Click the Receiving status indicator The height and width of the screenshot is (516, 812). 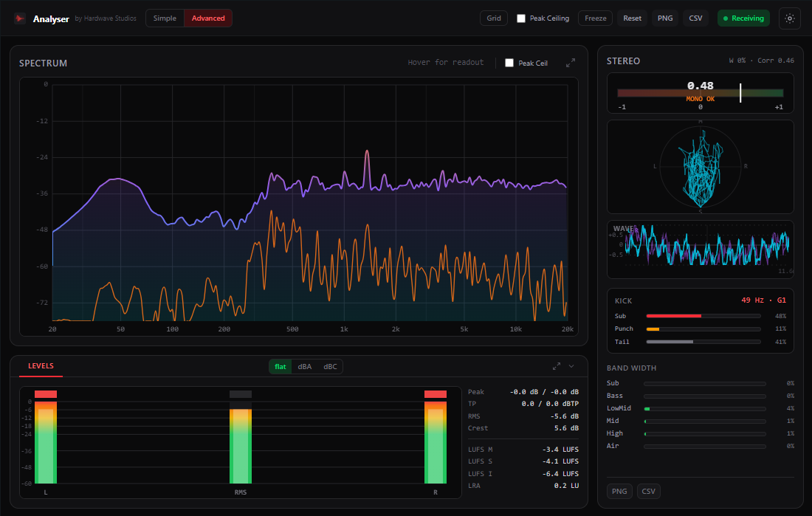tap(743, 18)
